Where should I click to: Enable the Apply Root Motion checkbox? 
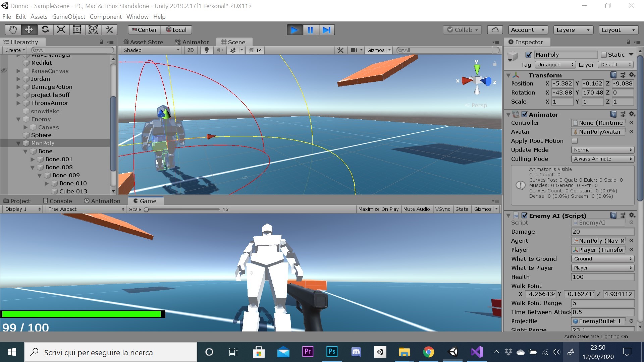[x=575, y=141]
